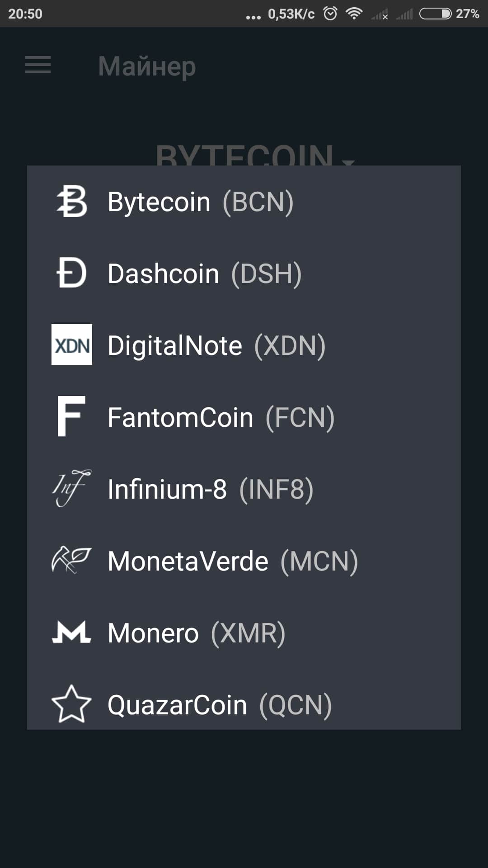Select QuazarCoin (QCN) entry

click(220, 705)
